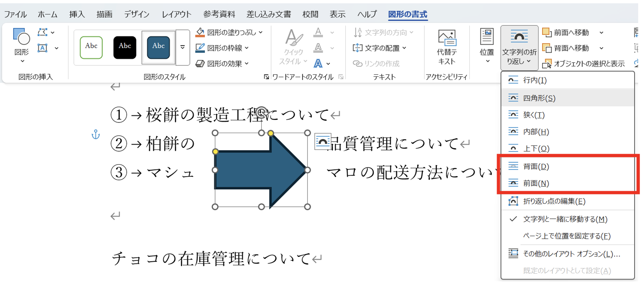The width and height of the screenshot is (644, 282).
Task: Open the 図形 shapes insert gallery
Action: pyautogui.click(x=21, y=45)
